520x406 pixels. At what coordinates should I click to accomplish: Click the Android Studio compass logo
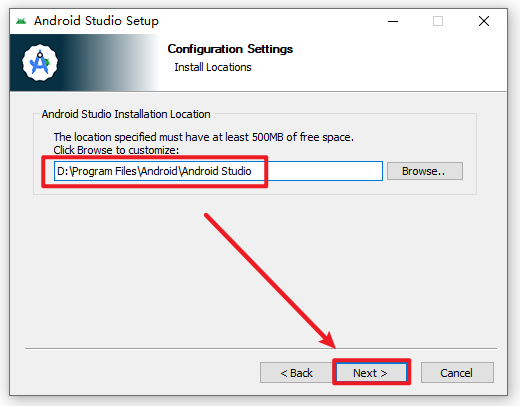(40, 63)
